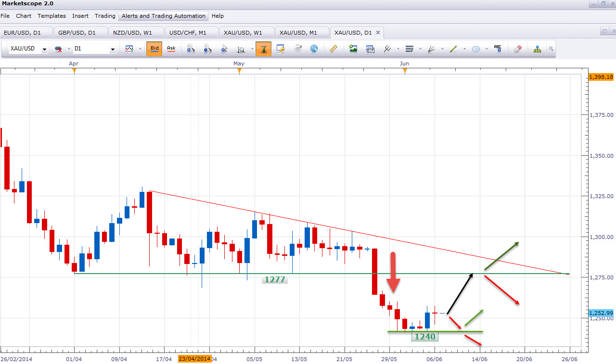Click the June month marker
This screenshot has height=364, width=616.
(x=405, y=71)
